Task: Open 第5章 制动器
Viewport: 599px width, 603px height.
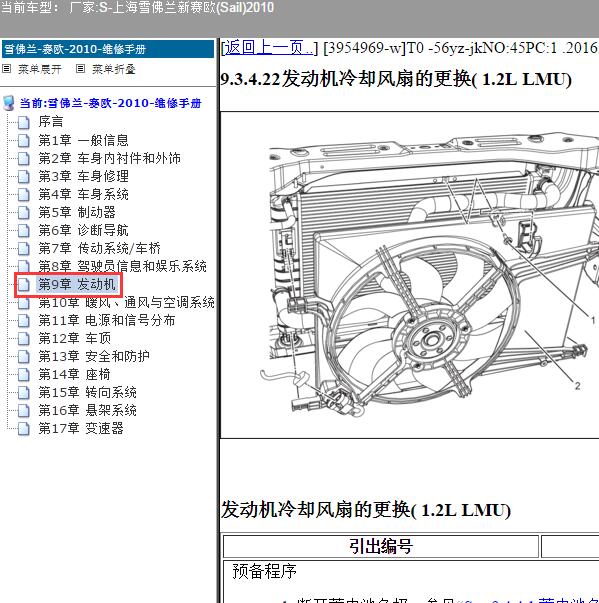Action: 77,212
